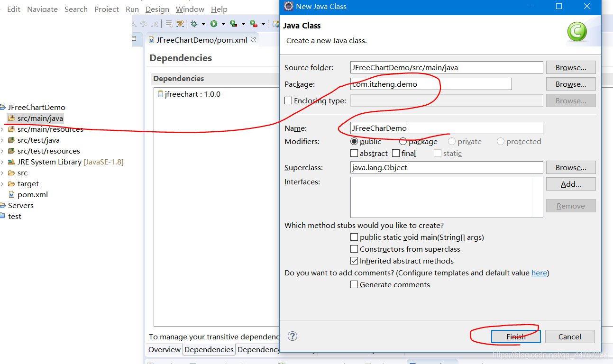Select the public modifier radio button
The image size is (613, 364).
point(354,141)
